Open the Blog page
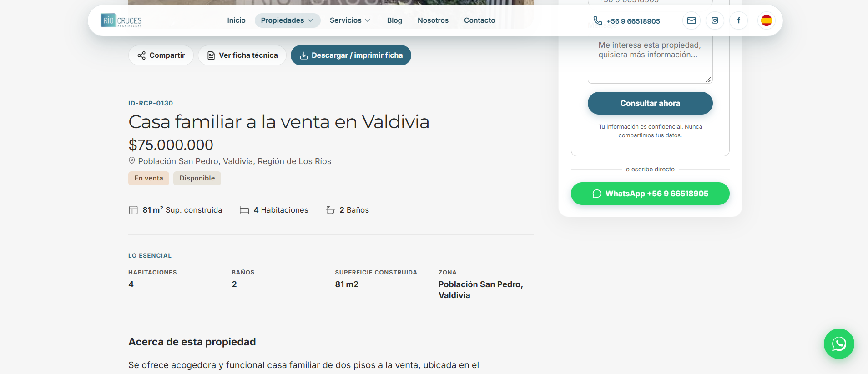 394,20
